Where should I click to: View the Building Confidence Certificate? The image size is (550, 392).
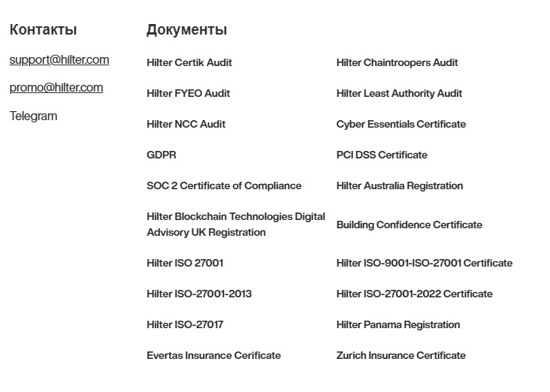[409, 225]
